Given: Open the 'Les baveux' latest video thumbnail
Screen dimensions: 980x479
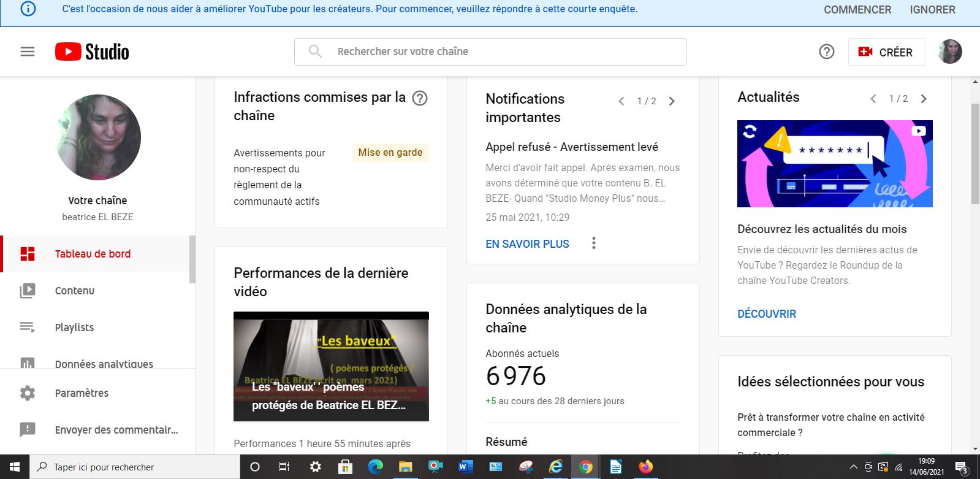Looking at the screenshot, I should coord(331,367).
